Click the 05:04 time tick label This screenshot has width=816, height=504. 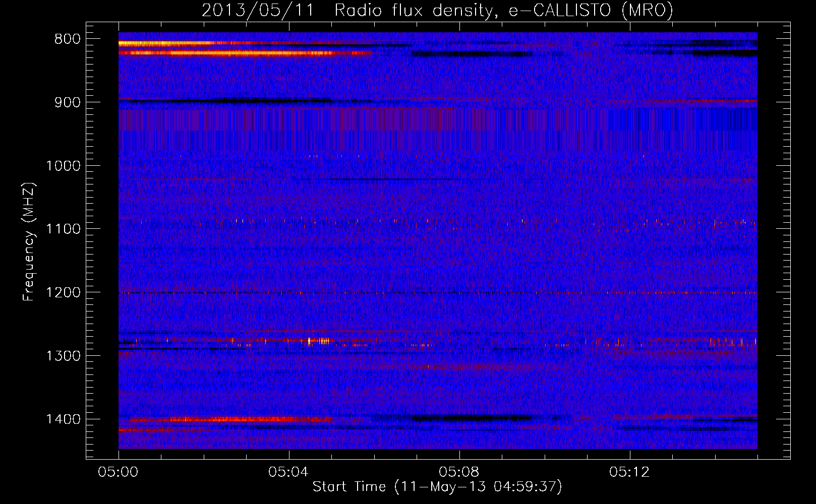[288, 472]
